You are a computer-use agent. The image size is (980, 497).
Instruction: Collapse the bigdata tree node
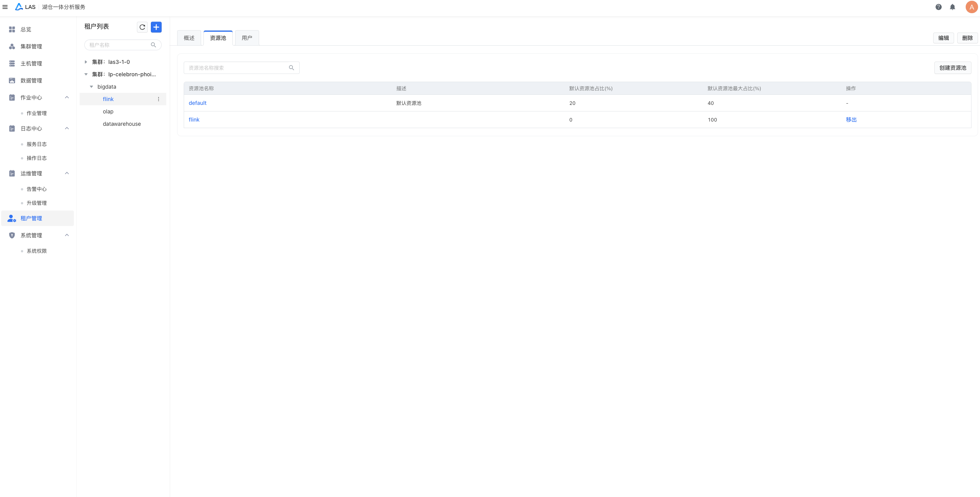(x=91, y=87)
